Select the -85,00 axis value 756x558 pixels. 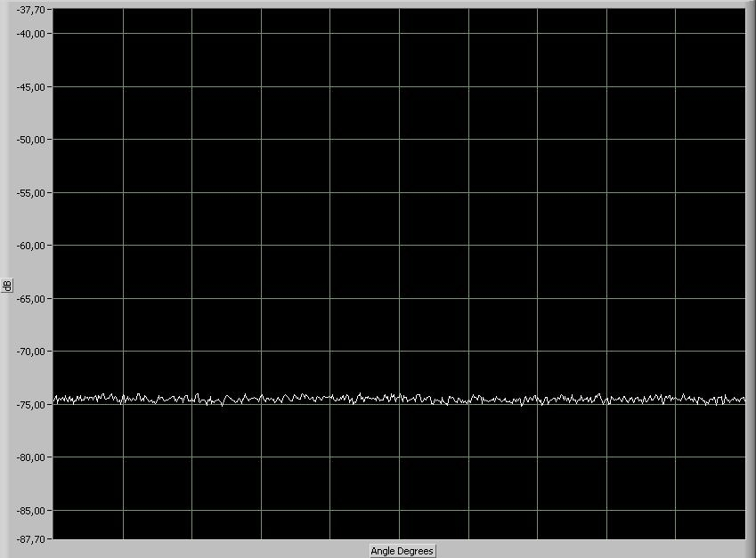pyautogui.click(x=31, y=511)
